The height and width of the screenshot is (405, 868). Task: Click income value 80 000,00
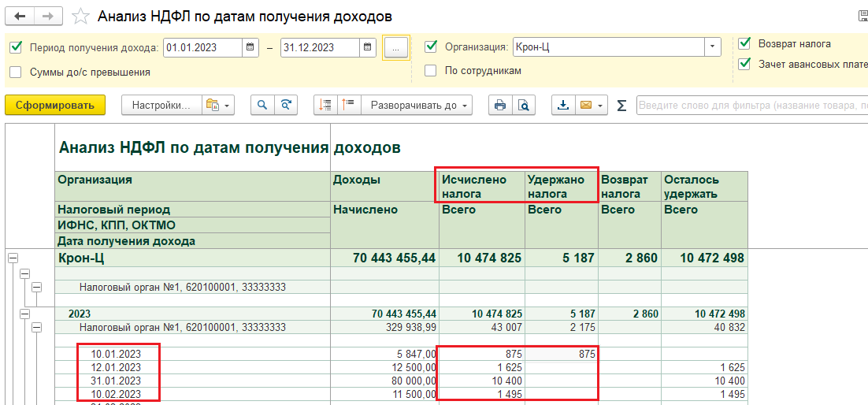tap(413, 381)
